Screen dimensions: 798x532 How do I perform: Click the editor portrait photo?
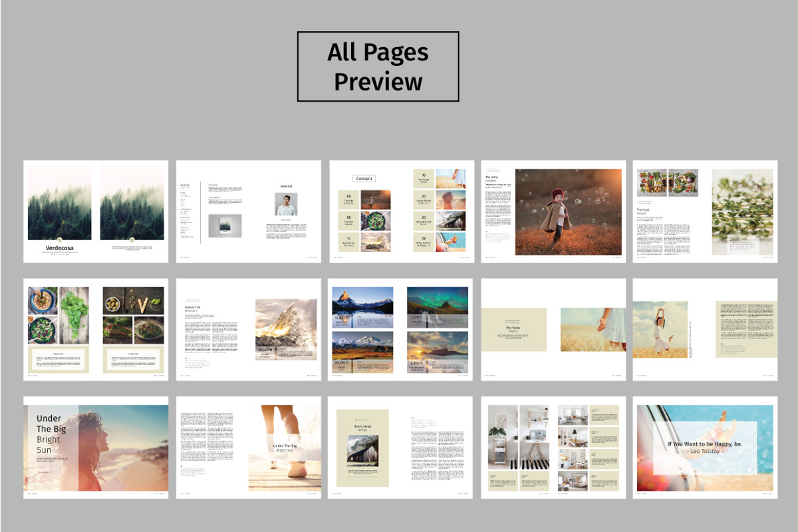tap(286, 204)
